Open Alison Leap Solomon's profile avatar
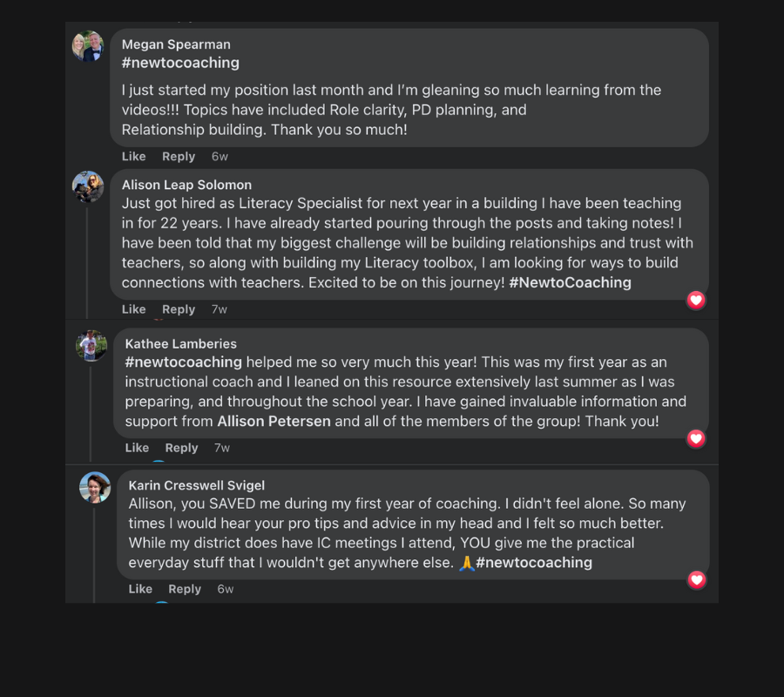784x697 pixels. pos(88,186)
